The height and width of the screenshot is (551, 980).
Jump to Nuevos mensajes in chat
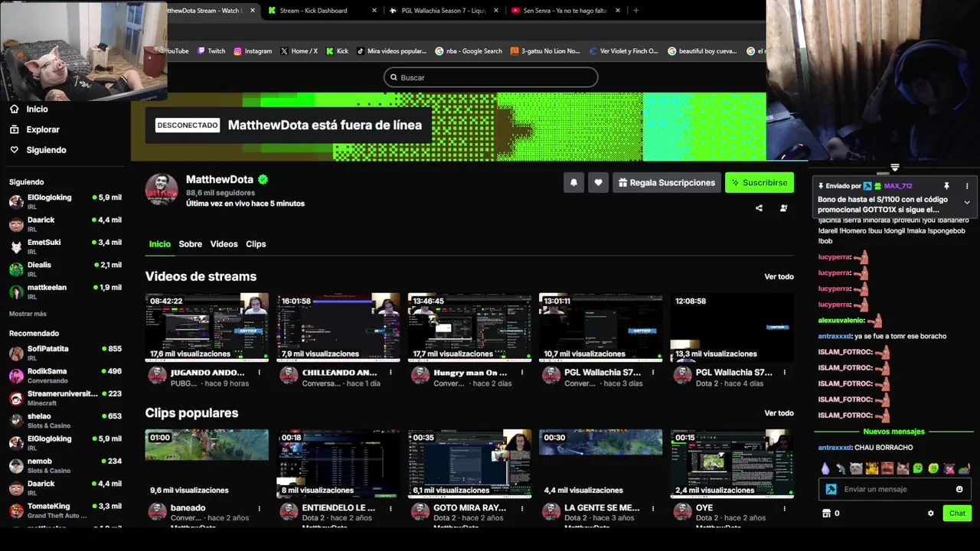(x=893, y=432)
